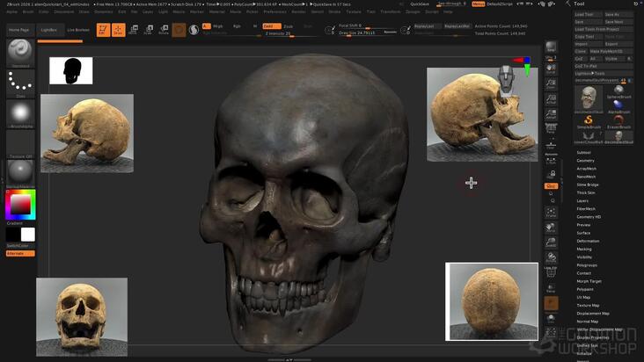Expand the Subtool section
The width and height of the screenshot is (644, 362).
tap(583, 153)
